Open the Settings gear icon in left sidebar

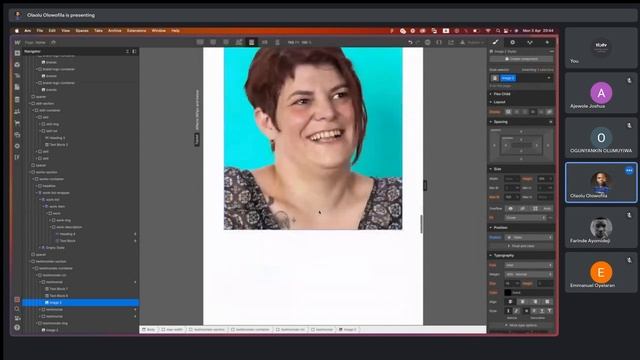click(17, 146)
